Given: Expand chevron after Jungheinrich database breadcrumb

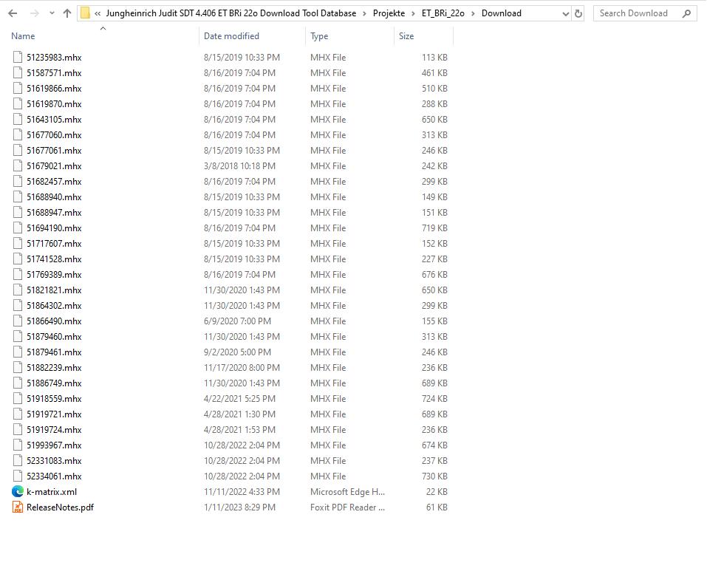Looking at the screenshot, I should (364, 13).
